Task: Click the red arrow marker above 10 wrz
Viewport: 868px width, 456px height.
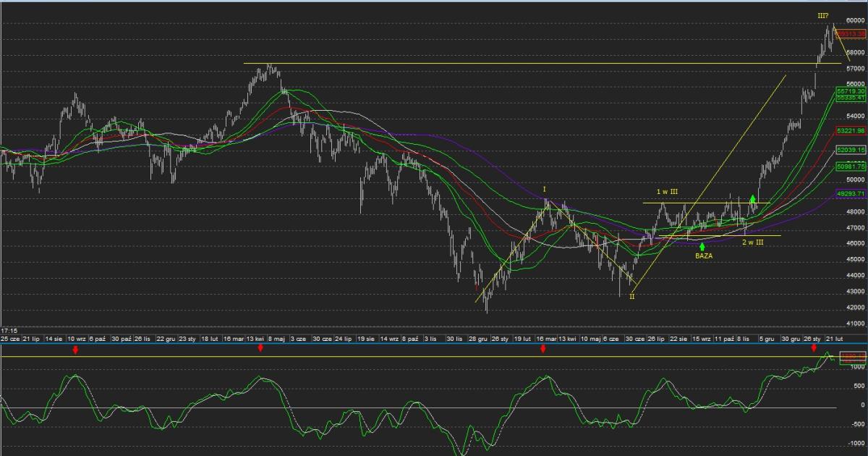Action: pyautogui.click(x=75, y=350)
